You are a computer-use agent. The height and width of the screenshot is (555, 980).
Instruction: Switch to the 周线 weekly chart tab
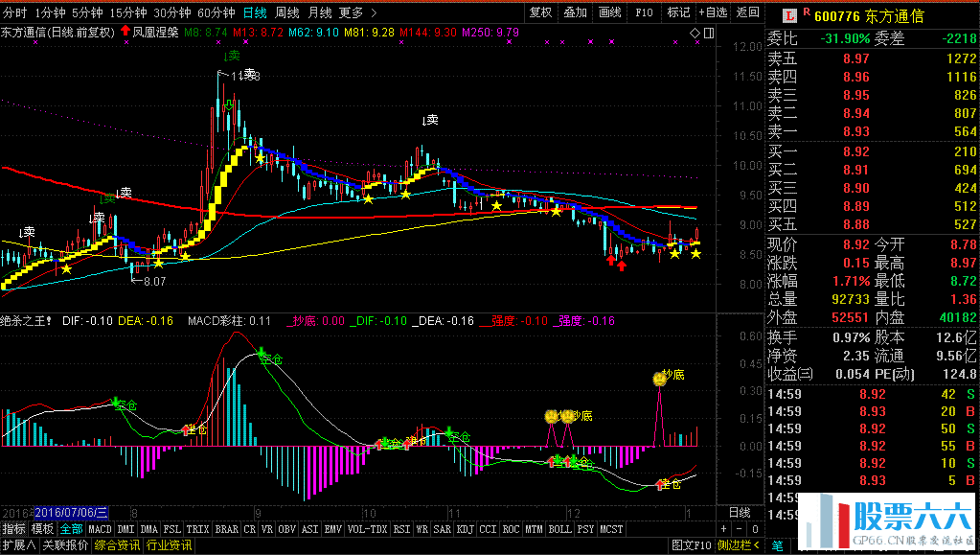click(x=287, y=12)
